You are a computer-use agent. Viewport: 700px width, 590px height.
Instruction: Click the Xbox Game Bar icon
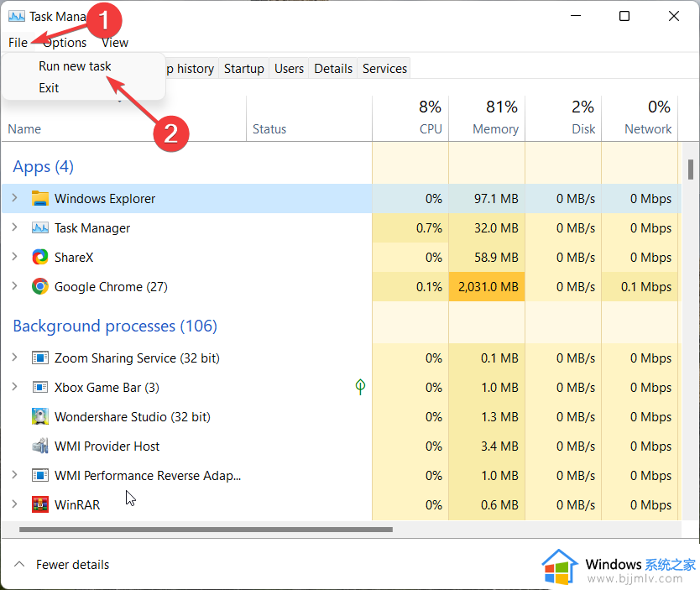(40, 387)
